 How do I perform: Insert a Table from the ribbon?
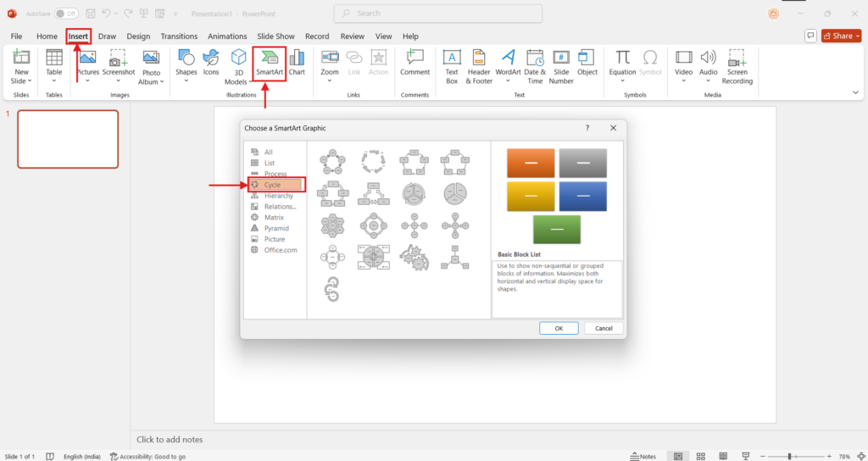54,64
